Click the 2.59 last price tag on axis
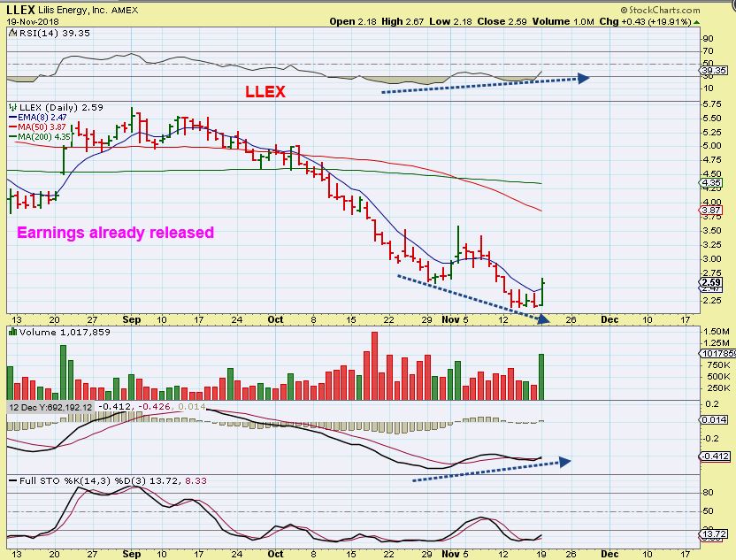736x560 pixels. pos(711,282)
